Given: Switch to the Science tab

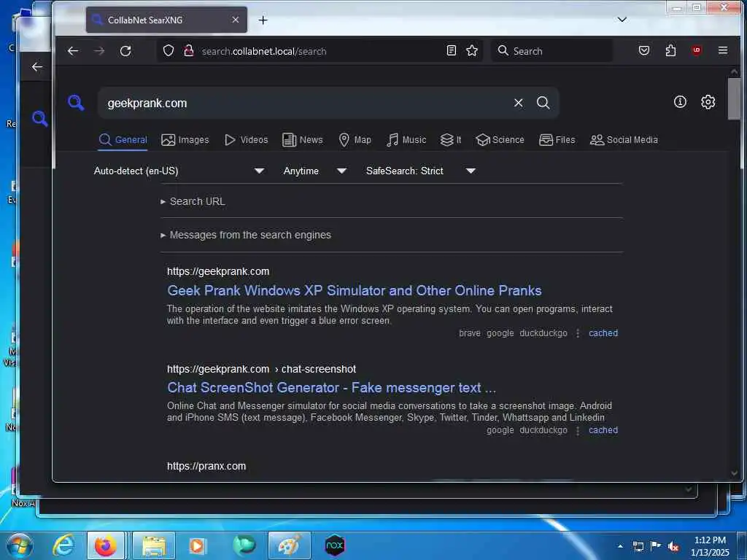Looking at the screenshot, I should pos(500,140).
